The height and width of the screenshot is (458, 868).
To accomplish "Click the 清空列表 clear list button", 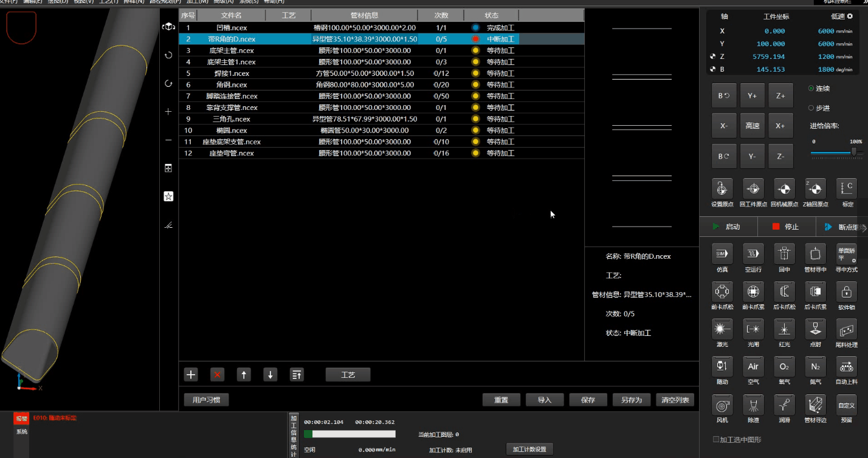I will click(x=675, y=400).
